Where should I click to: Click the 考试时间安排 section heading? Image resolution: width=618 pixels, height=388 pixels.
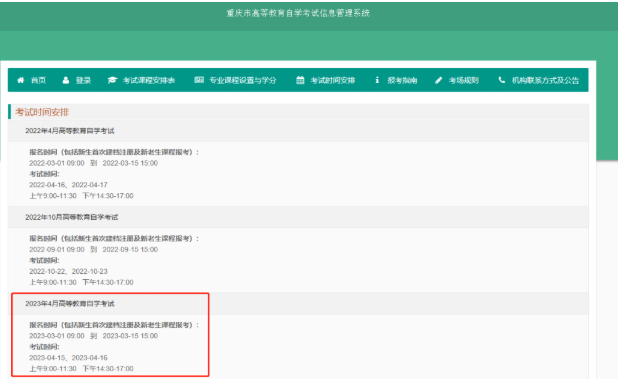click(x=42, y=112)
